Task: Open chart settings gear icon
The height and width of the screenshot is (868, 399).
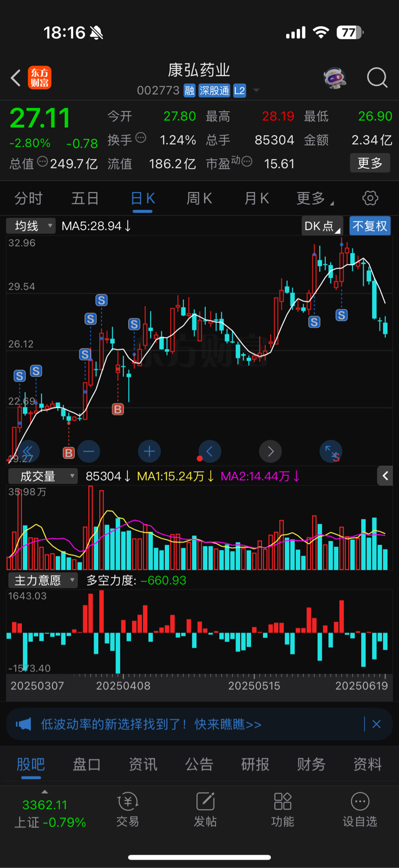Action: (370, 198)
